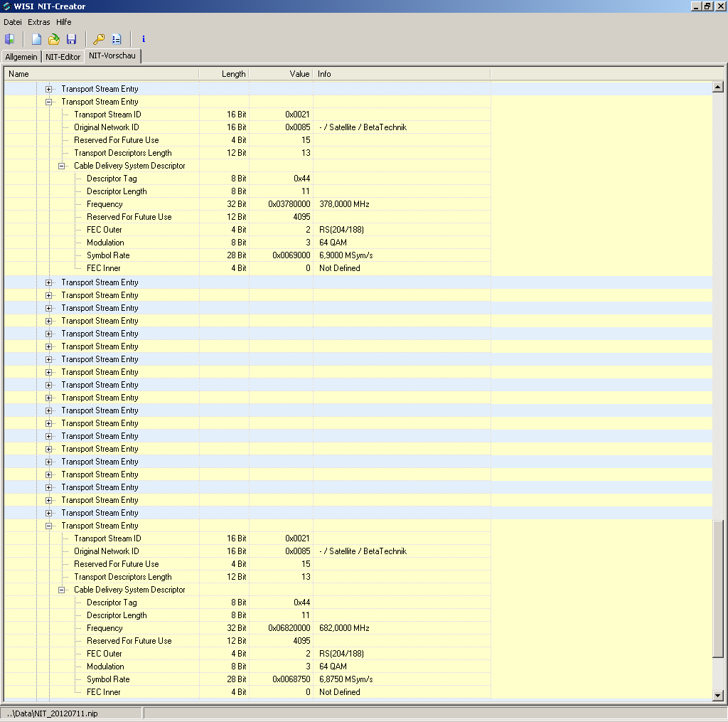Open a file with the folder icon
The width and height of the screenshot is (728, 722).
(x=53, y=39)
